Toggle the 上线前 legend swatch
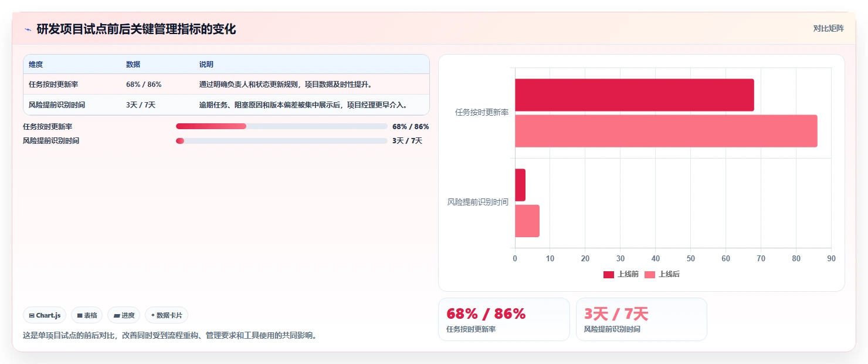The width and height of the screenshot is (868, 364). point(608,275)
